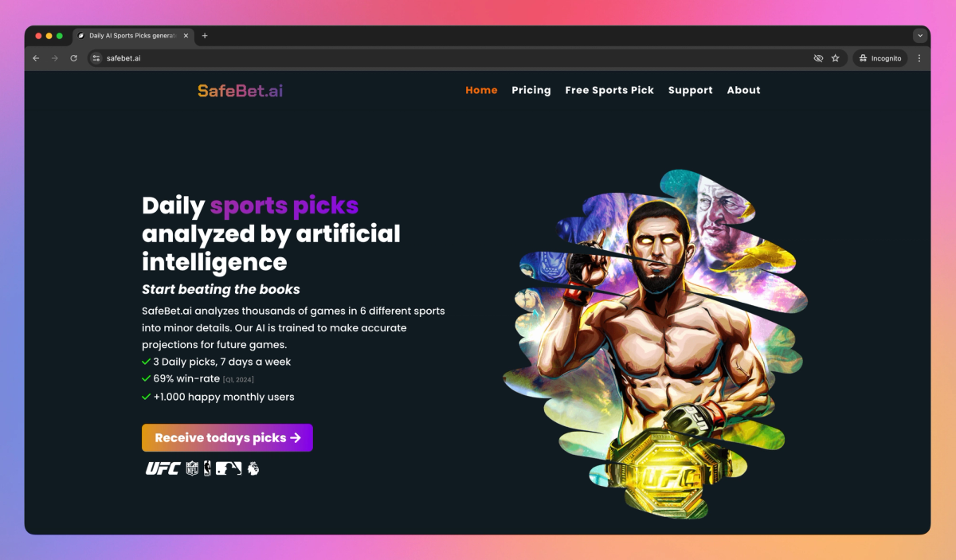Viewport: 956px width, 560px height.
Task: Open the Pricing nav item
Action: (531, 90)
